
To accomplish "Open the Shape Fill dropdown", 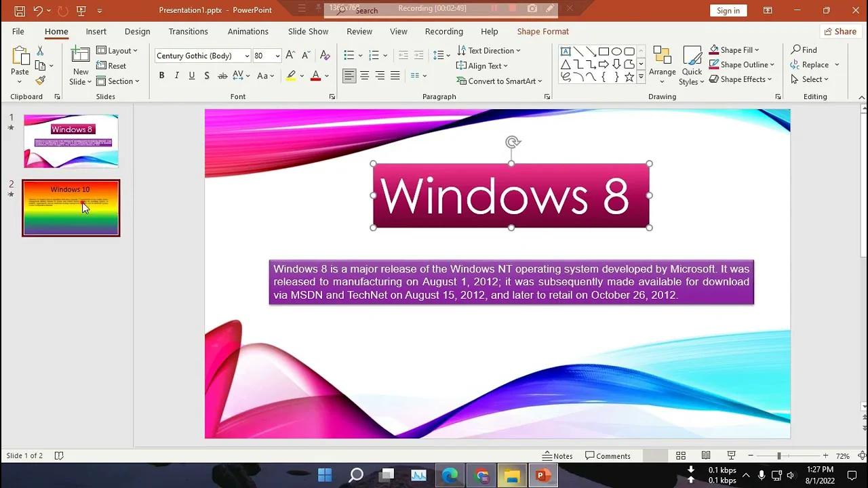I will click(x=735, y=49).
